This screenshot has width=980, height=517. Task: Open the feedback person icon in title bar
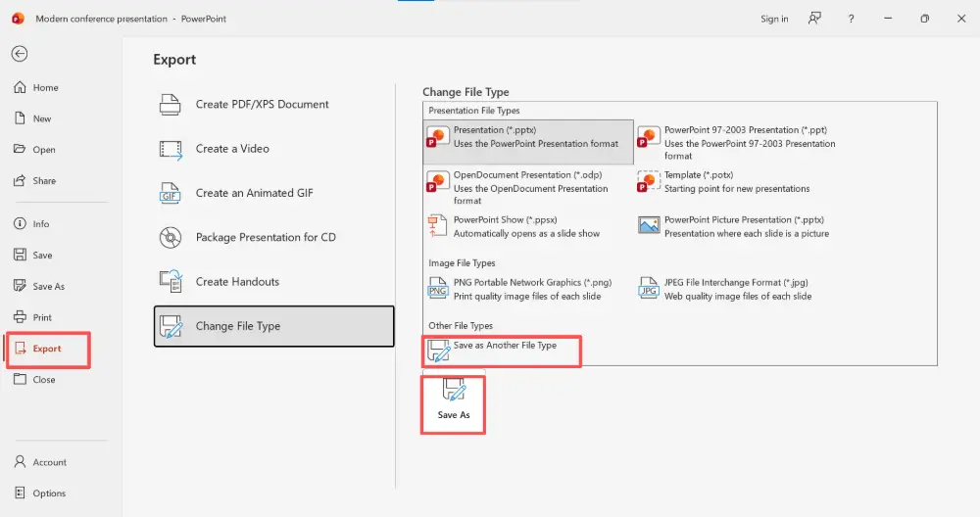pyautogui.click(x=814, y=18)
